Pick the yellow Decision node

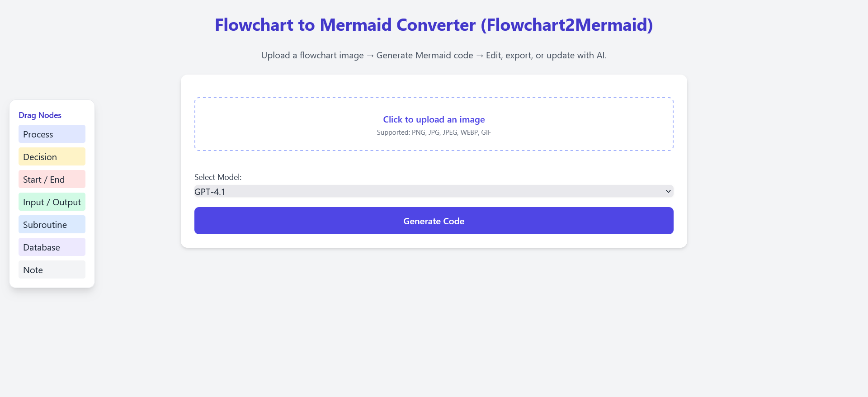(x=52, y=157)
